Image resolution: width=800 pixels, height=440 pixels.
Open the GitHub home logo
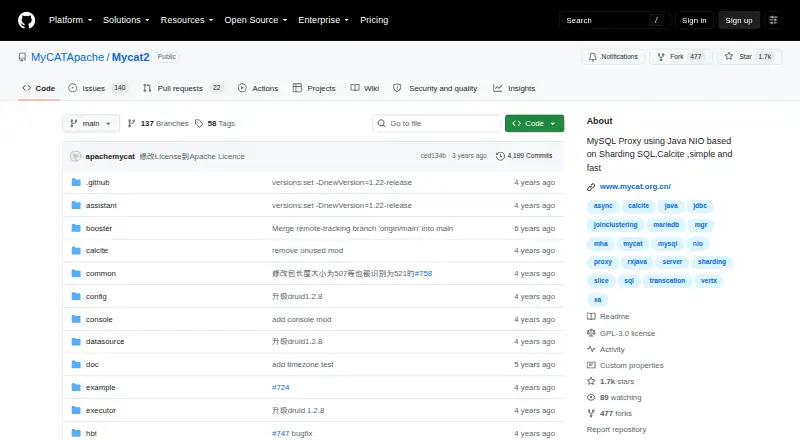pos(27,20)
